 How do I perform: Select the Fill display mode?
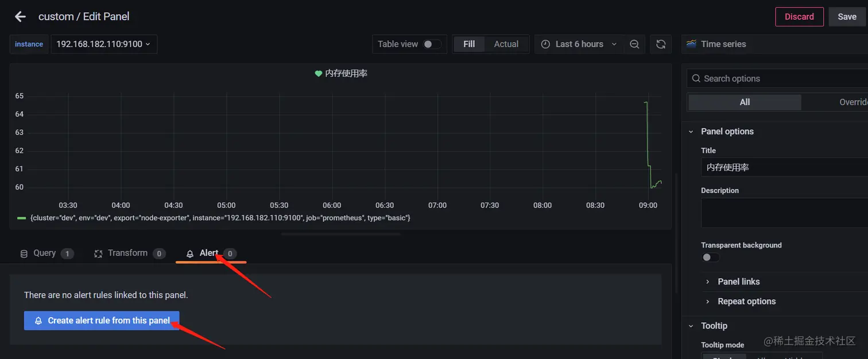point(469,44)
